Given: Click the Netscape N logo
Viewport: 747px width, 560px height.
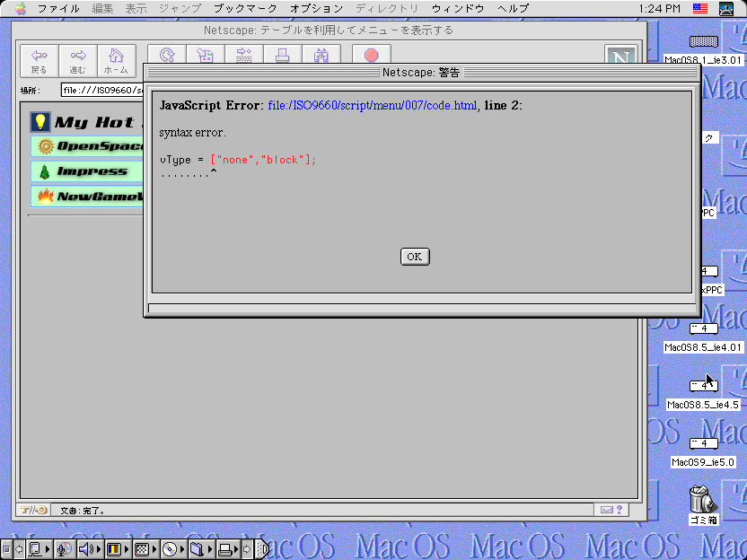Looking at the screenshot, I should click(620, 56).
